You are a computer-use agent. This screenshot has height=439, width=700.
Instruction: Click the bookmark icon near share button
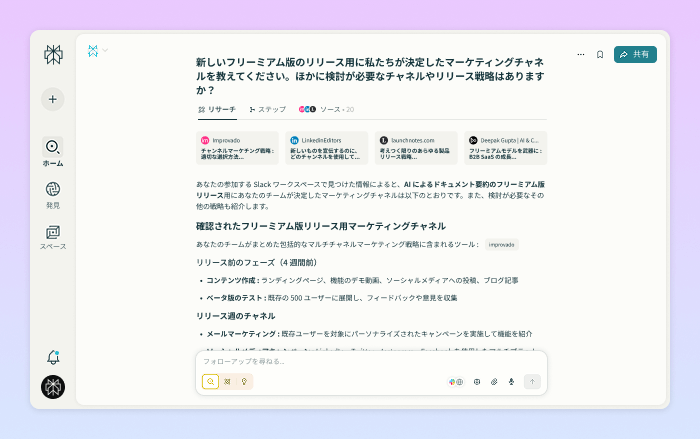tap(599, 54)
